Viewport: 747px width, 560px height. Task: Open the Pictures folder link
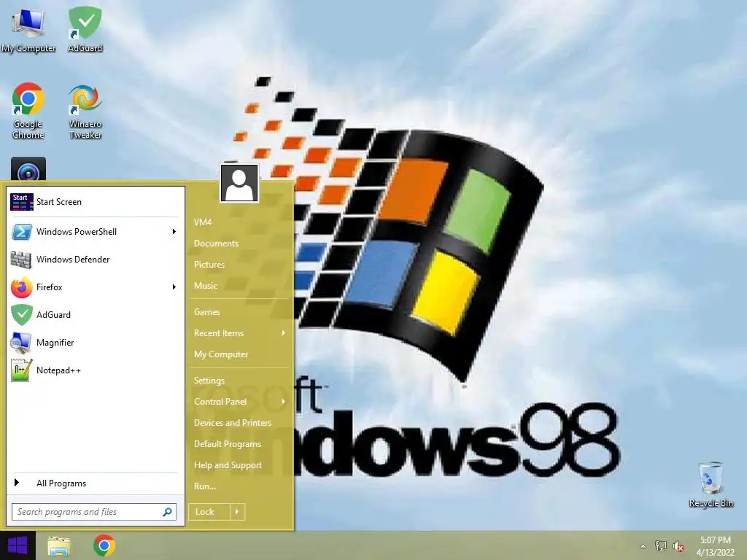point(209,265)
